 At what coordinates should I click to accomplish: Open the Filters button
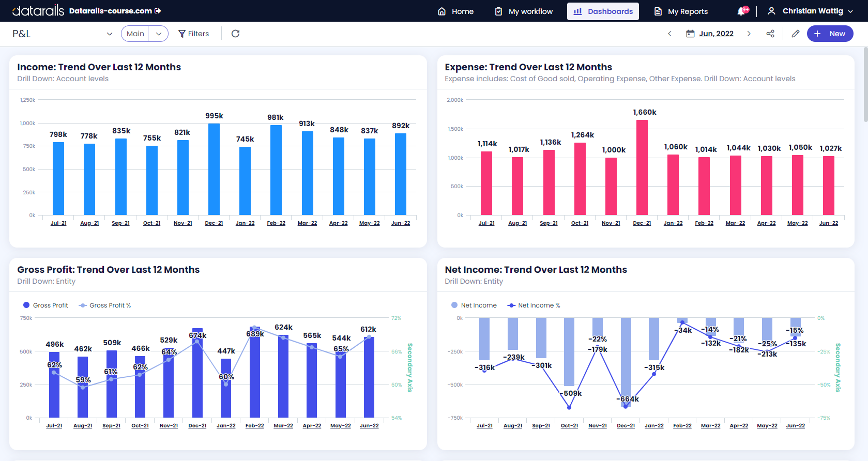[194, 34]
